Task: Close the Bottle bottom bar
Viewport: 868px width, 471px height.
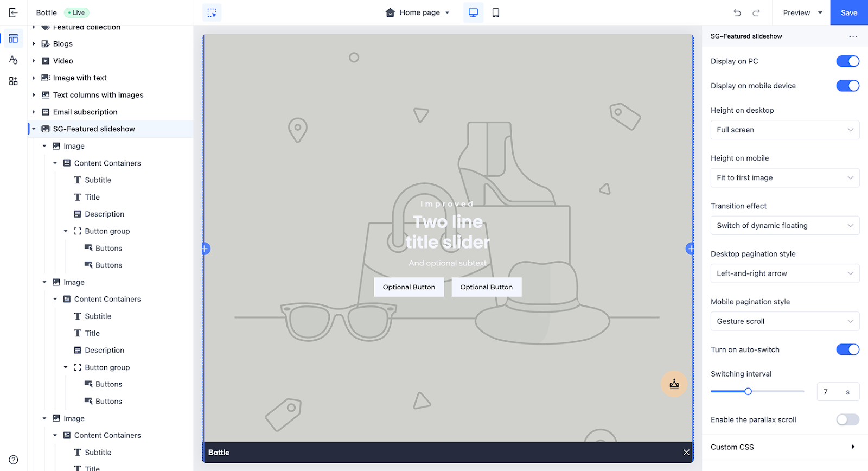Action: click(x=686, y=453)
